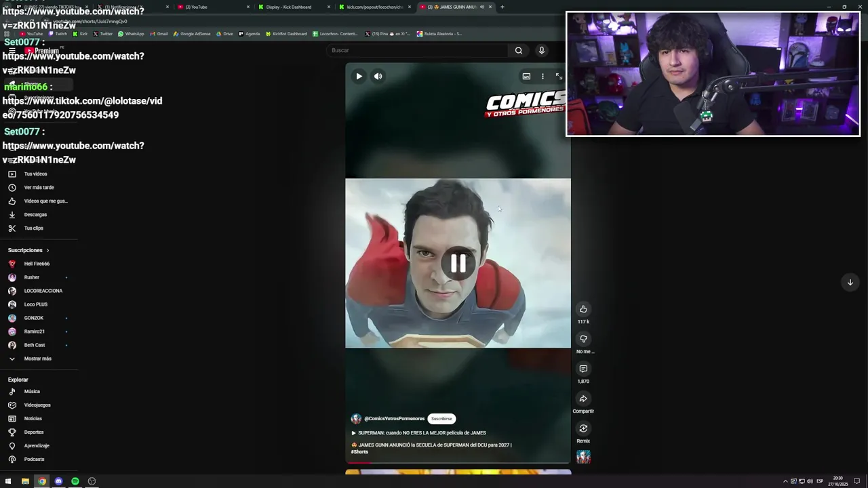The image size is (868, 488).
Task: Open Música under Explorar
Action: 32,392
